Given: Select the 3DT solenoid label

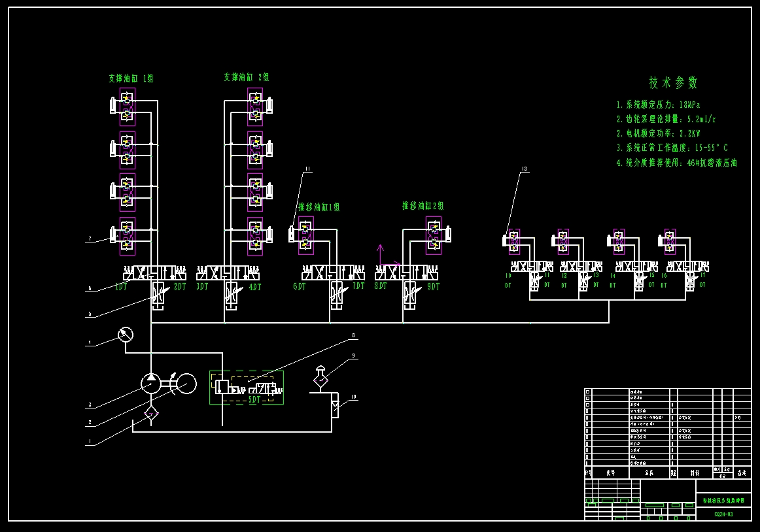Looking at the screenshot, I should pyautogui.click(x=202, y=287).
